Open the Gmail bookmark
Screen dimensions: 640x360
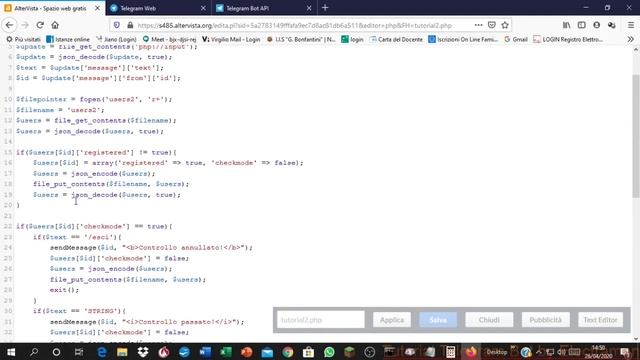(516, 39)
